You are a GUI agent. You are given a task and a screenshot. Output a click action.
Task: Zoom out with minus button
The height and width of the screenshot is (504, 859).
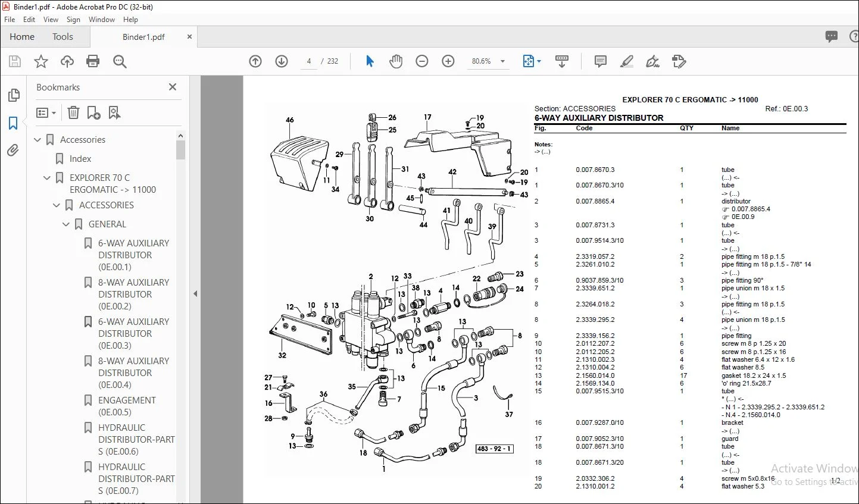tap(422, 61)
